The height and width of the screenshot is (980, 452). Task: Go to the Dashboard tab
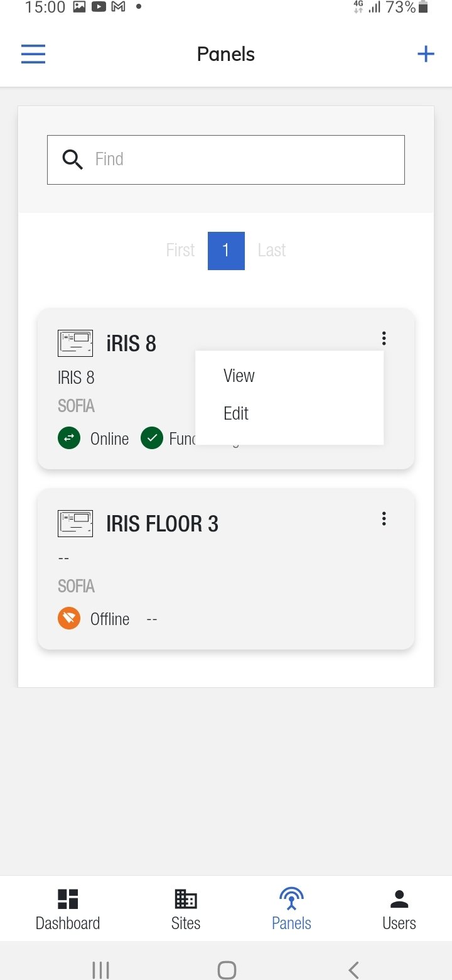click(68, 909)
